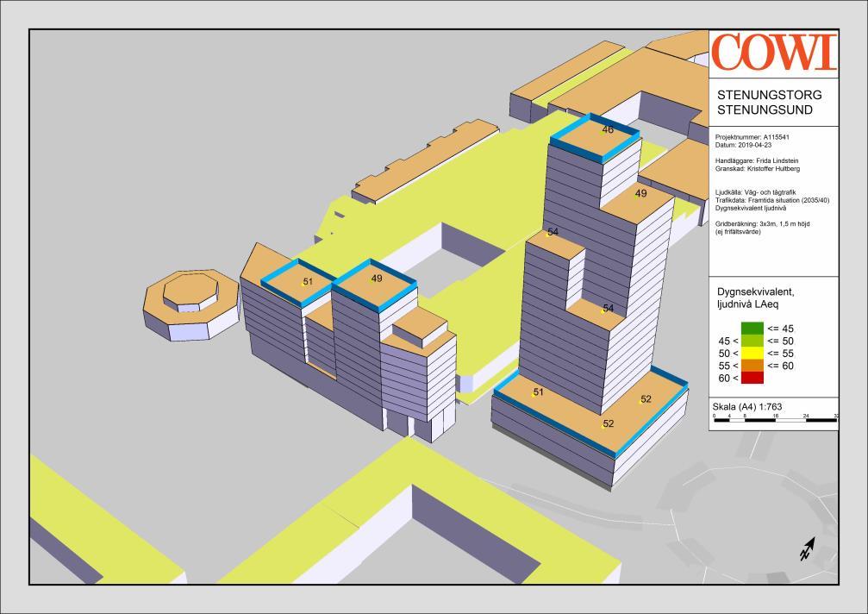Screen dimensions: 868x614
Task: Click the north arrow compass symbol
Action: 808,548
